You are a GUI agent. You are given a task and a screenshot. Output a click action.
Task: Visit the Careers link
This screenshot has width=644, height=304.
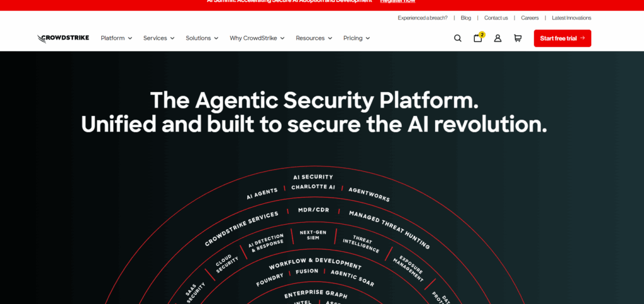coord(530,18)
